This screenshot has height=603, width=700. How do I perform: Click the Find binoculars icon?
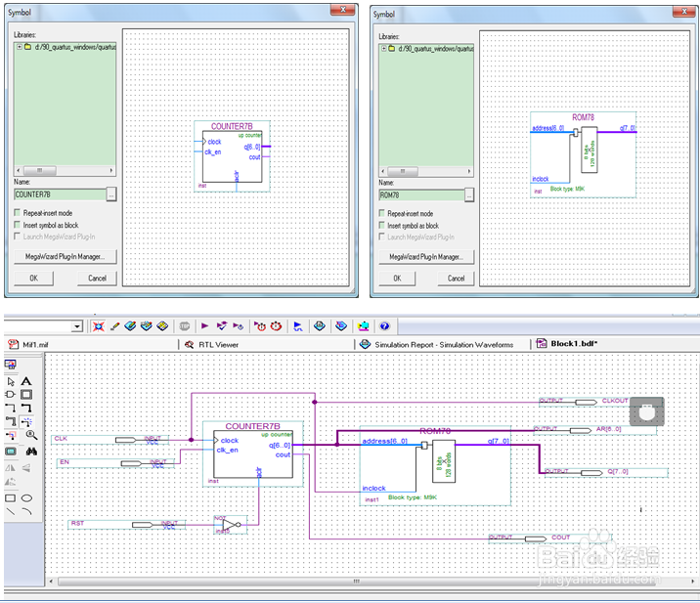(31, 452)
